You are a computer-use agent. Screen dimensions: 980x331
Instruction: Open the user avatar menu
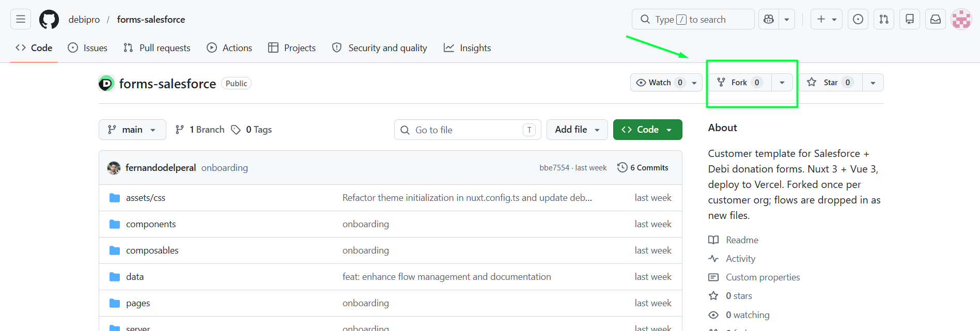961,20
